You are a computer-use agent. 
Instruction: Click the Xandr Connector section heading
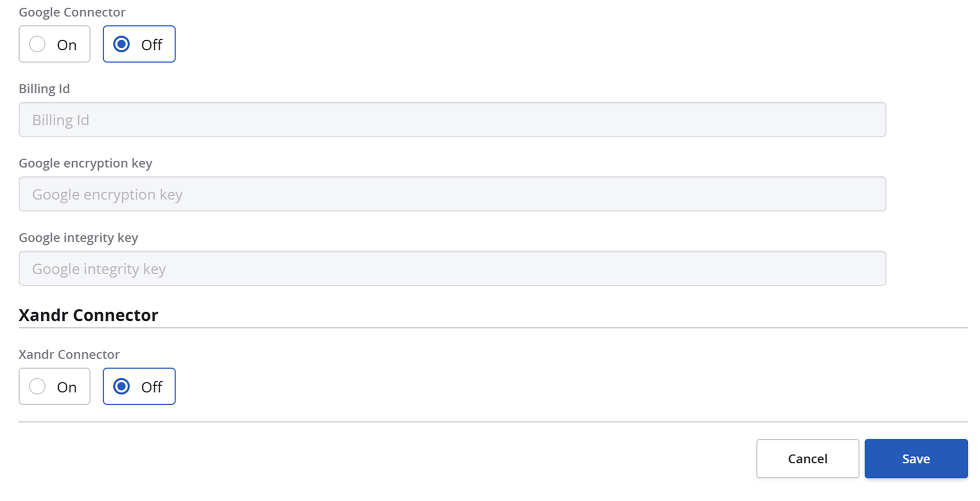tap(88, 314)
